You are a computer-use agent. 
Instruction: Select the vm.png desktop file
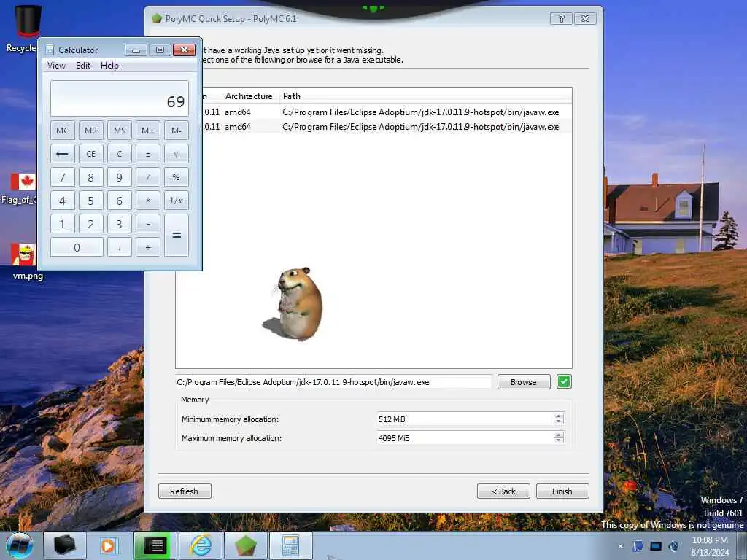pyautogui.click(x=26, y=262)
